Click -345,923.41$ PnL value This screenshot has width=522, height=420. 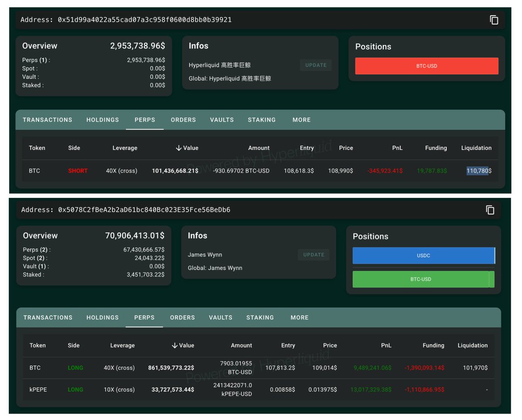385,171
